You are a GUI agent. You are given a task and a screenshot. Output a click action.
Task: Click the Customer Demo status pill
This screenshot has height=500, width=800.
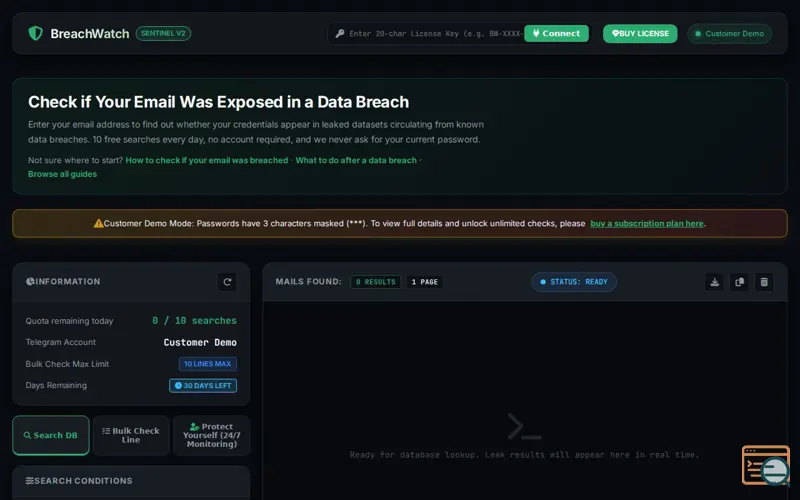click(729, 34)
